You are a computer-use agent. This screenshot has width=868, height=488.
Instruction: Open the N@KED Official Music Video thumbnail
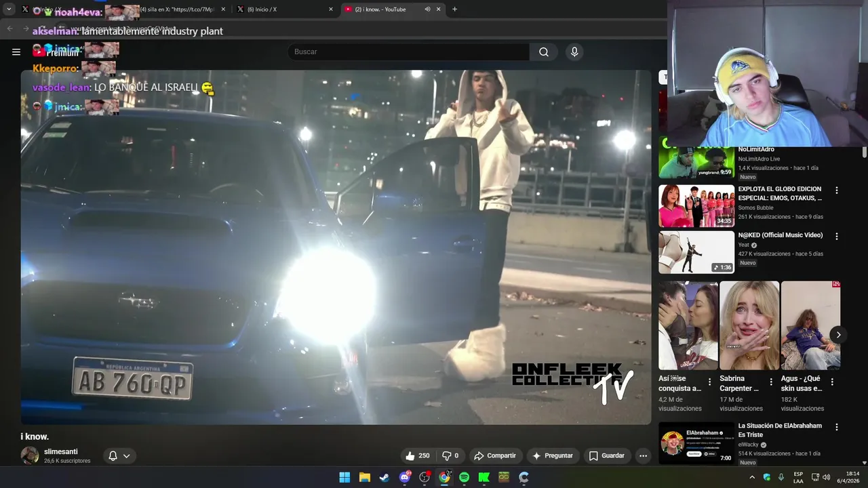coord(696,252)
